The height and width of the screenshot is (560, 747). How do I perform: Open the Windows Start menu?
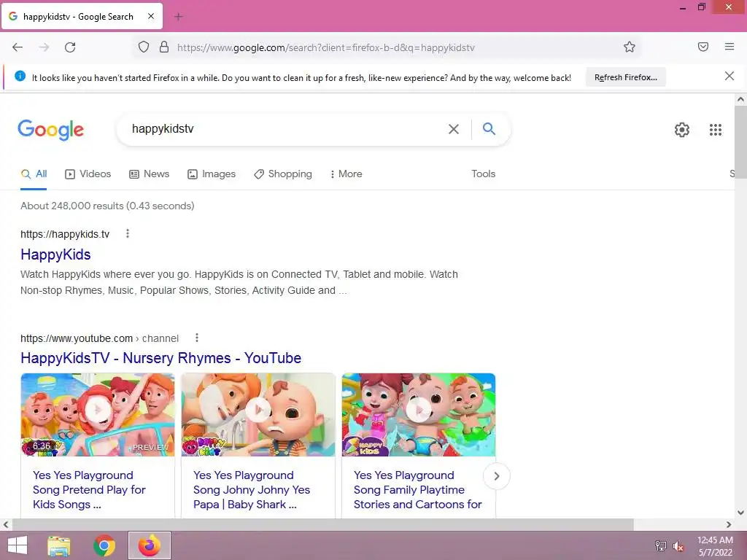click(x=18, y=545)
